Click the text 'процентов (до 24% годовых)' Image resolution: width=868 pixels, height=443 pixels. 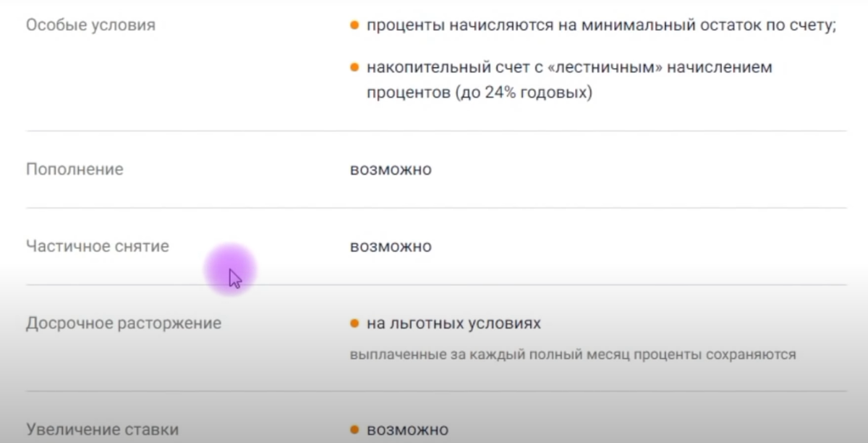[479, 93]
